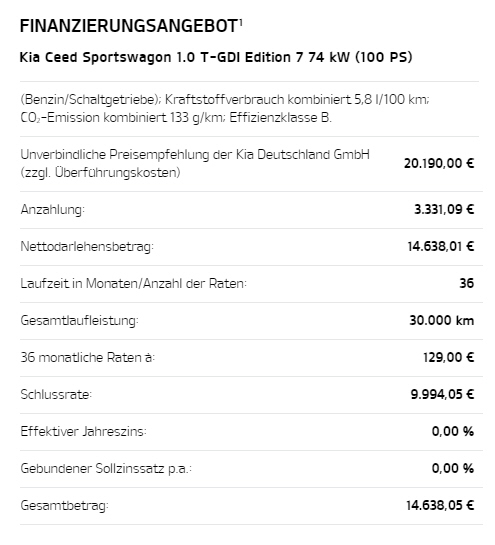
Task: Click the FINANZIERUNGSANGEBOT heading
Action: (x=129, y=26)
